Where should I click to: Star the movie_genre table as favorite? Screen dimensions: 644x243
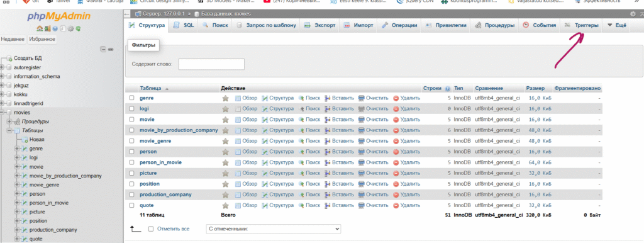(x=225, y=140)
